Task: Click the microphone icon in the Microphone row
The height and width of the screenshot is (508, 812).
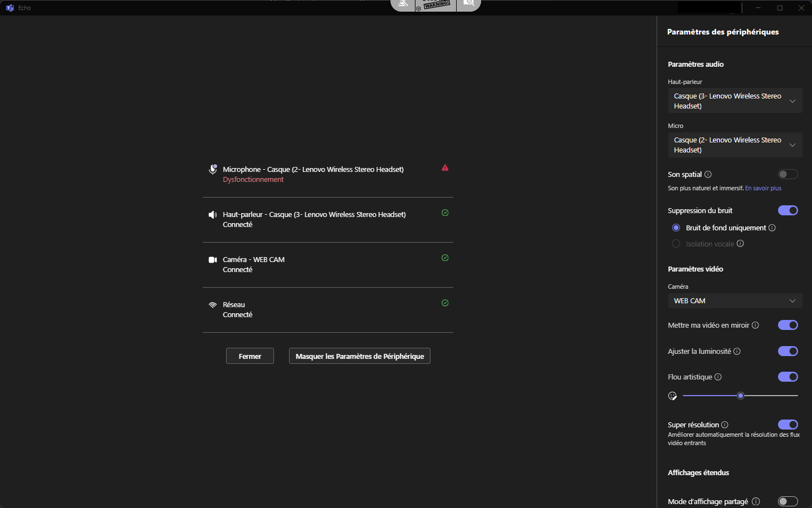Action: (x=213, y=169)
